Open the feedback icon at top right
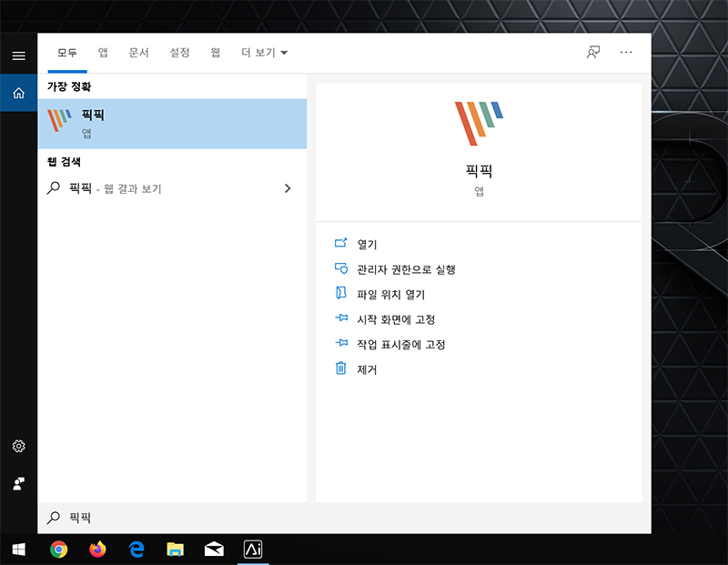Screen dimensions: 728x565 point(593,53)
